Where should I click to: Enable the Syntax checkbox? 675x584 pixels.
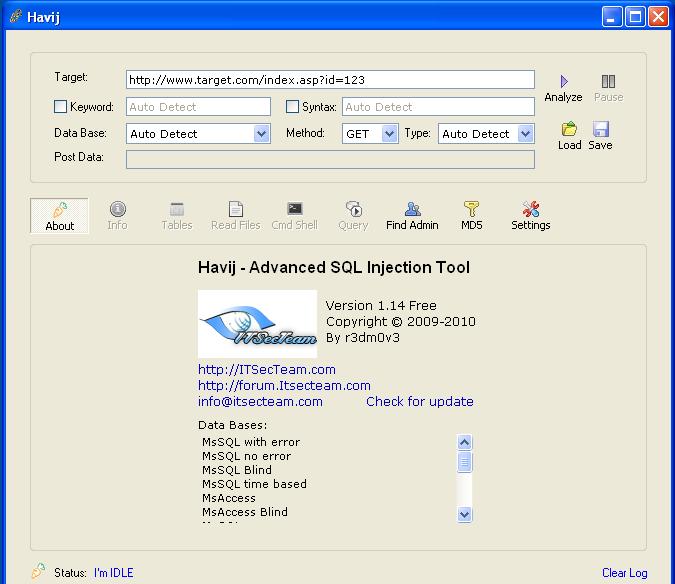click(x=292, y=106)
